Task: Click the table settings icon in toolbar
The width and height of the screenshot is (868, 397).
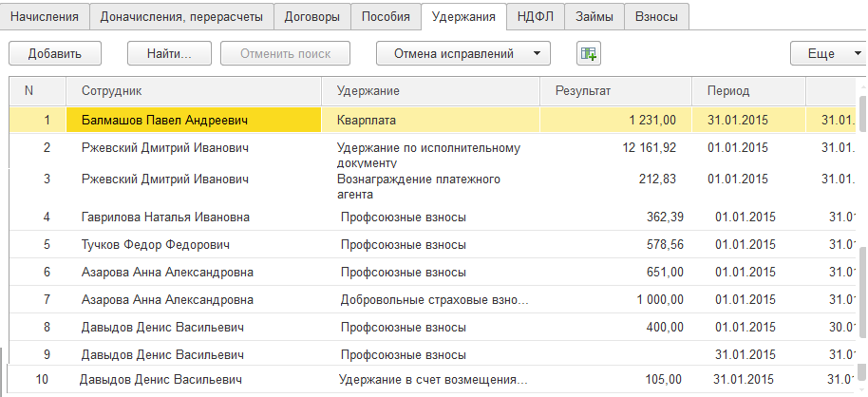Action: click(x=589, y=54)
